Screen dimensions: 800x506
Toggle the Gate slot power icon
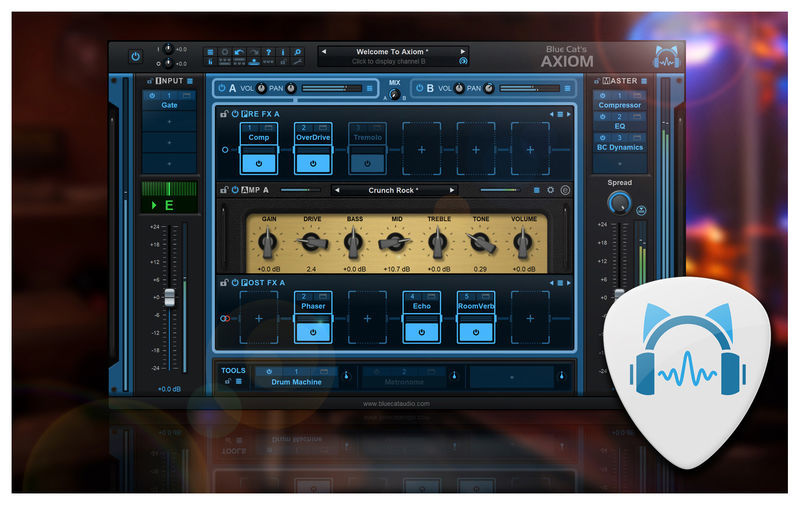pos(152,95)
